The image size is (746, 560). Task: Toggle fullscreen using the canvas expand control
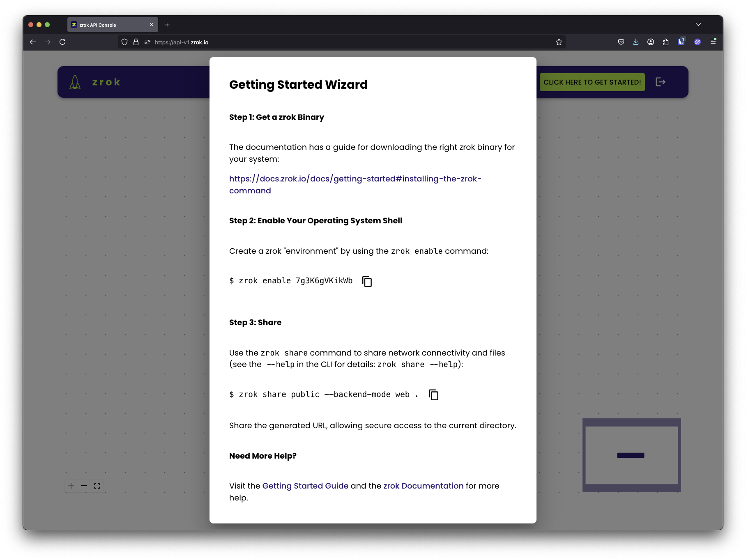(97, 486)
